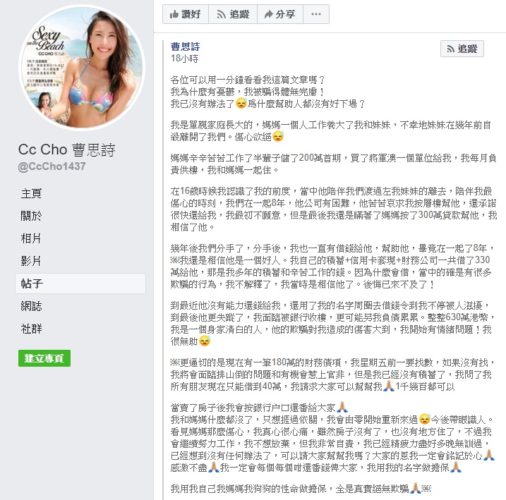
Task: Click the Cc Cho 曹思詩 page title
Action: click(x=67, y=150)
